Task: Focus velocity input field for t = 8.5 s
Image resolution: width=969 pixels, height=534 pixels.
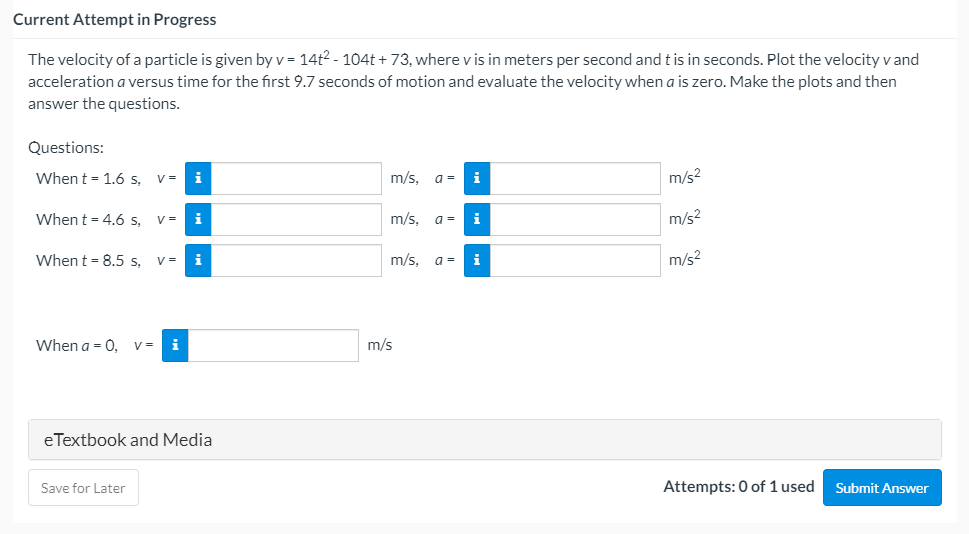Action: tap(296, 260)
